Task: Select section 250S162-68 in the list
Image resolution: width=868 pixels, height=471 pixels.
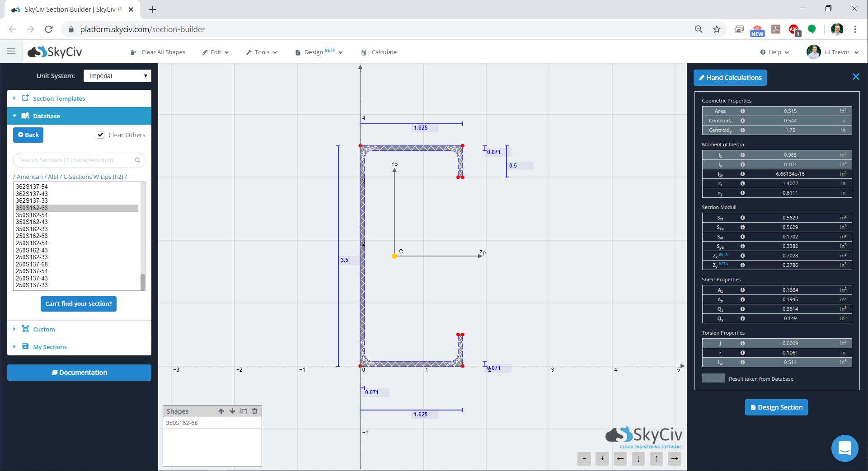Action: [x=77, y=236]
